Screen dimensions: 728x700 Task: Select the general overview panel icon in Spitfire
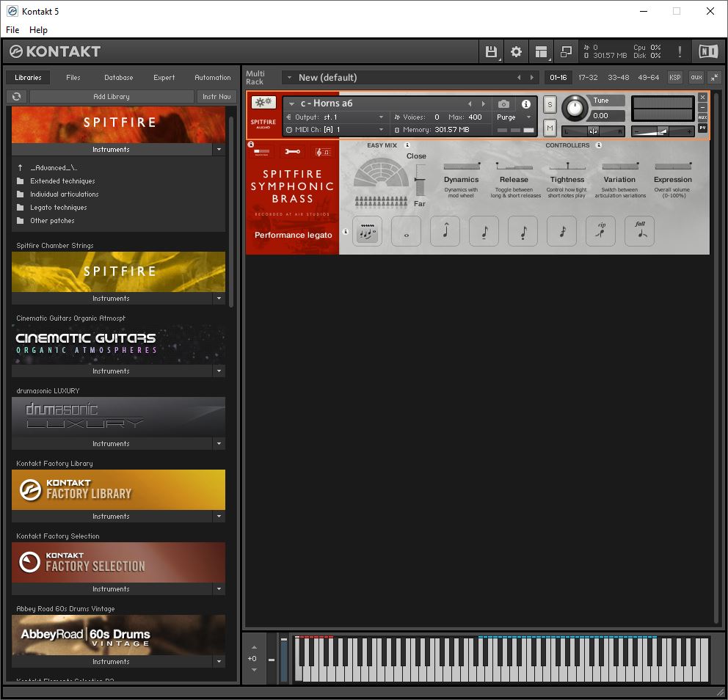(262, 152)
